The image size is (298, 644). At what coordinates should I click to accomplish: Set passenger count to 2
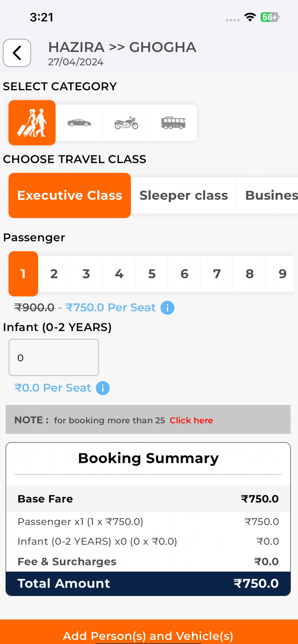coord(54,274)
